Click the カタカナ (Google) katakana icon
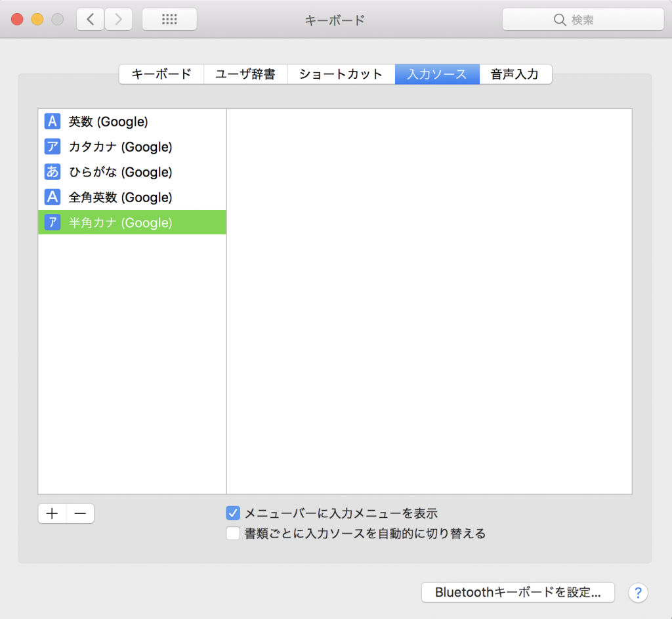This screenshot has height=619, width=672. click(52, 147)
